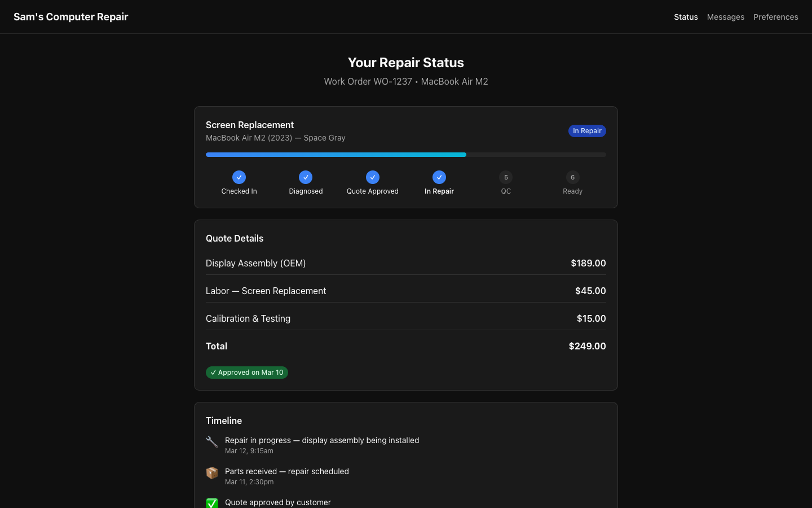Screen dimensions: 812x508
Task: Click the package icon for parts received
Action: coord(212,474)
